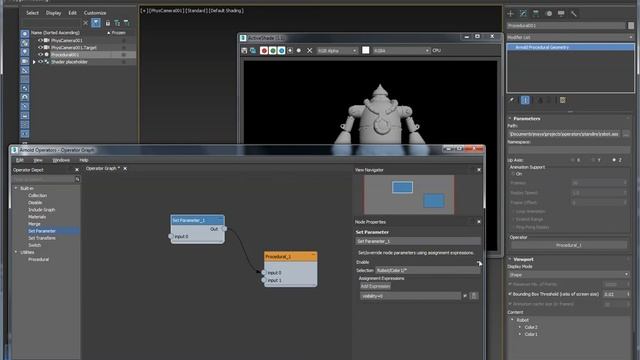Open the Modify tab in the command panel
The height and width of the screenshot is (360, 640).
click(x=523, y=13)
